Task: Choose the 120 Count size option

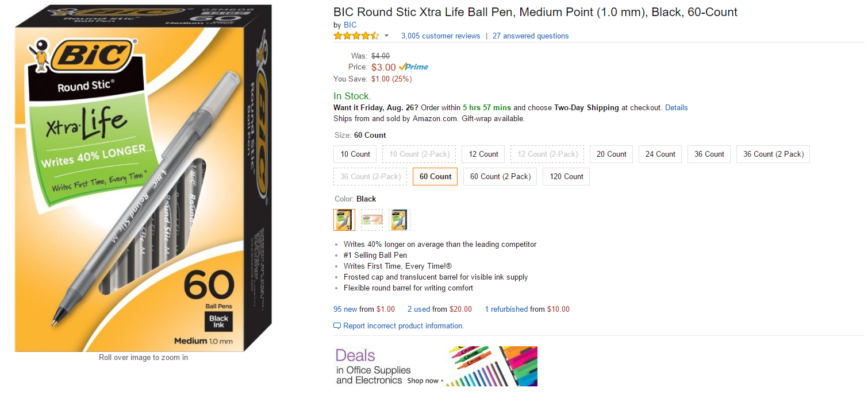Action: pos(566,176)
